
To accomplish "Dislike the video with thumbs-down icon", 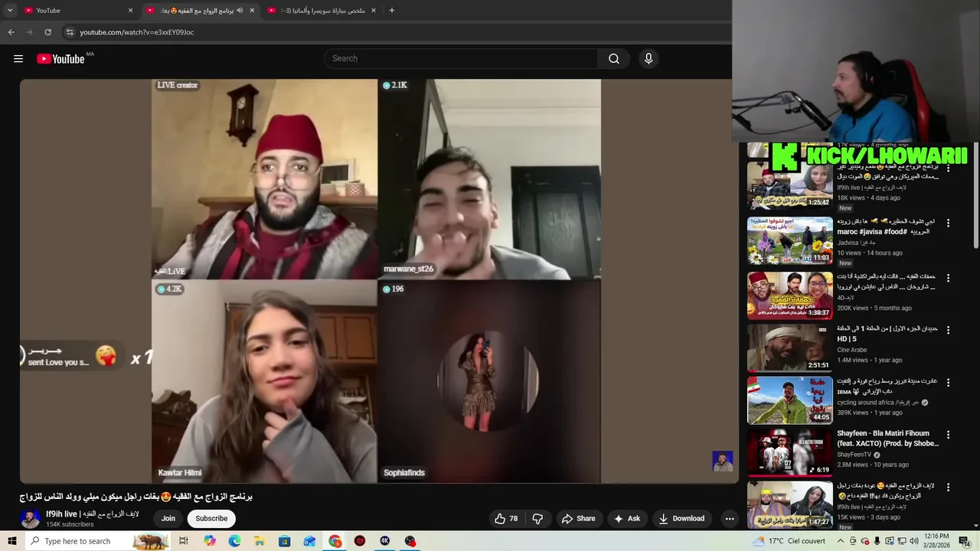I will (537, 518).
